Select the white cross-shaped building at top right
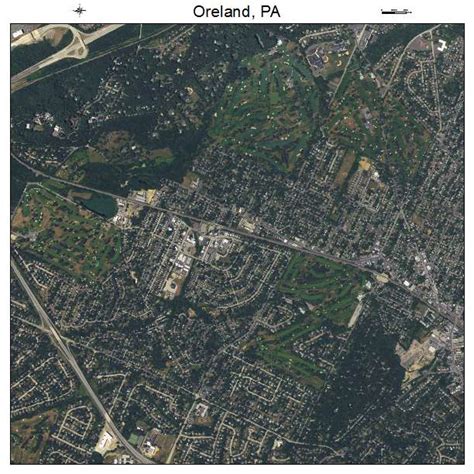The image size is (474, 474). click(x=442, y=45)
